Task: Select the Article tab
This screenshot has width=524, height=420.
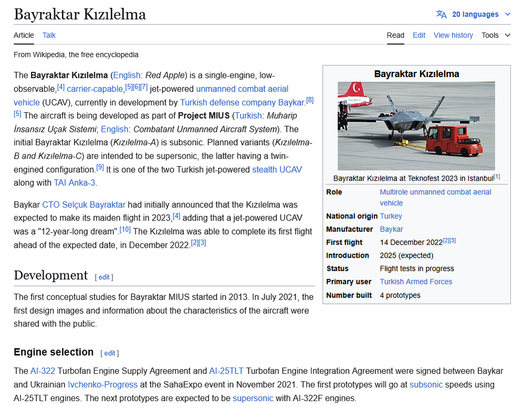Action: (24, 35)
